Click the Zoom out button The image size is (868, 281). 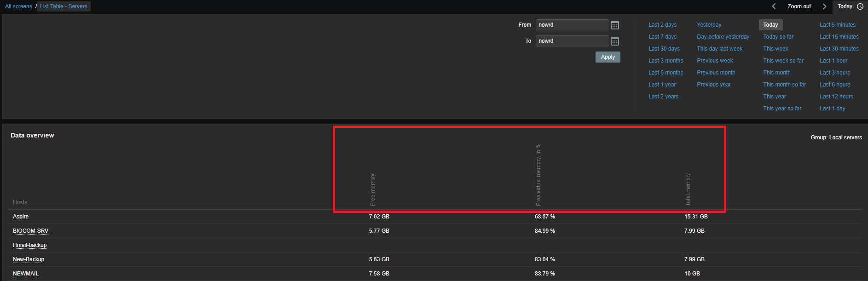click(799, 6)
